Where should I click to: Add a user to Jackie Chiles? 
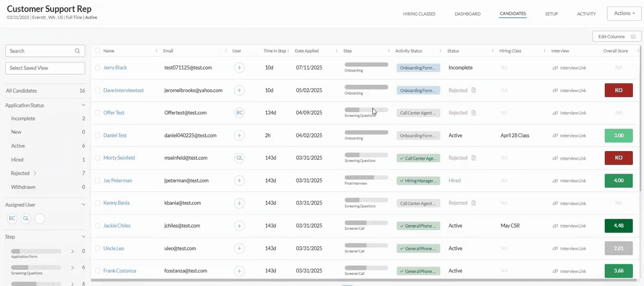point(239,226)
